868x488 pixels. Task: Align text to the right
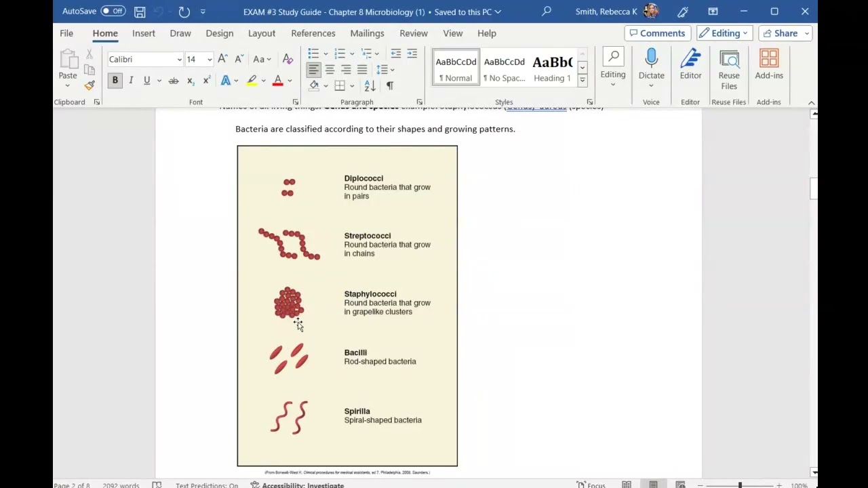[346, 69]
